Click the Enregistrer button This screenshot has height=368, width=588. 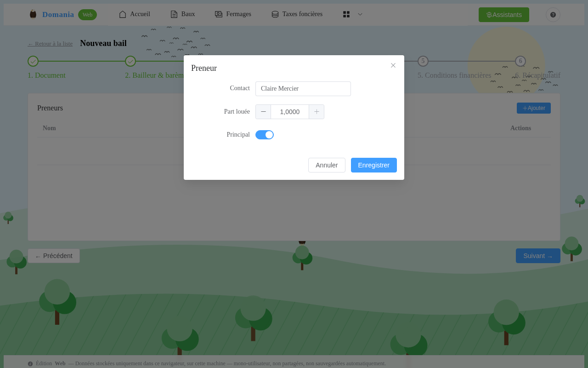click(x=374, y=165)
